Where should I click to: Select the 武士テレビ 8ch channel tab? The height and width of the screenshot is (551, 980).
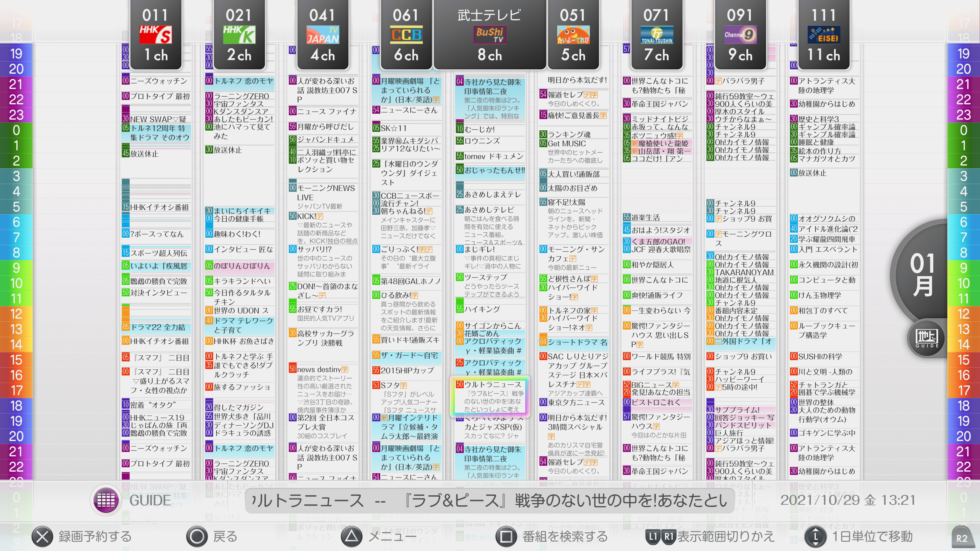(490, 35)
